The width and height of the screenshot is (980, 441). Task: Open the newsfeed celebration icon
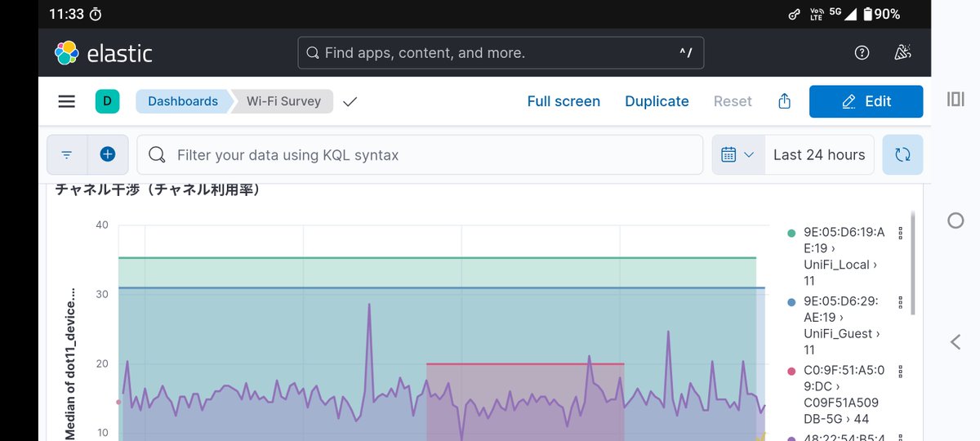pyautogui.click(x=902, y=52)
